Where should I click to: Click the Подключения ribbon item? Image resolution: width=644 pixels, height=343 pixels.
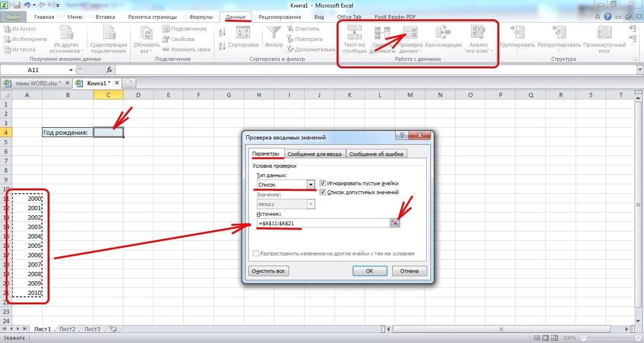click(x=184, y=29)
